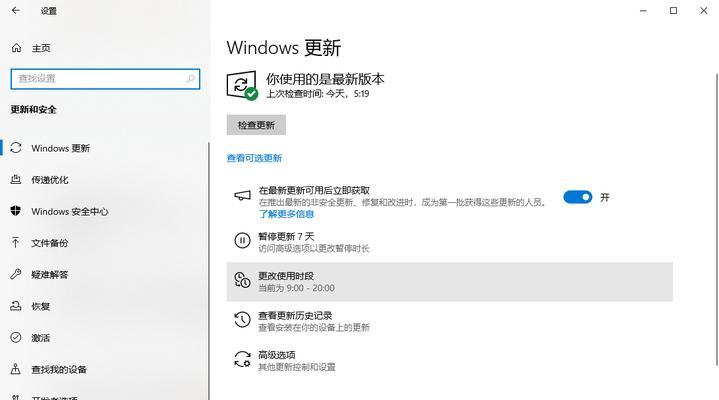Click the 访问高级选项以更改暂停时长 text
719x400 pixels.
pyautogui.click(x=314, y=248)
